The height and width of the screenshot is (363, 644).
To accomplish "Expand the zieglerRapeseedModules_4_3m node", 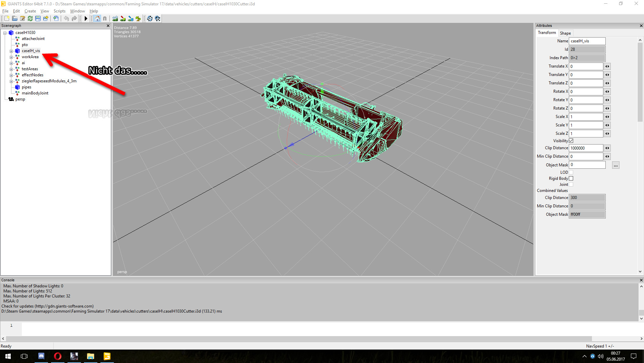I will pyautogui.click(x=11, y=81).
